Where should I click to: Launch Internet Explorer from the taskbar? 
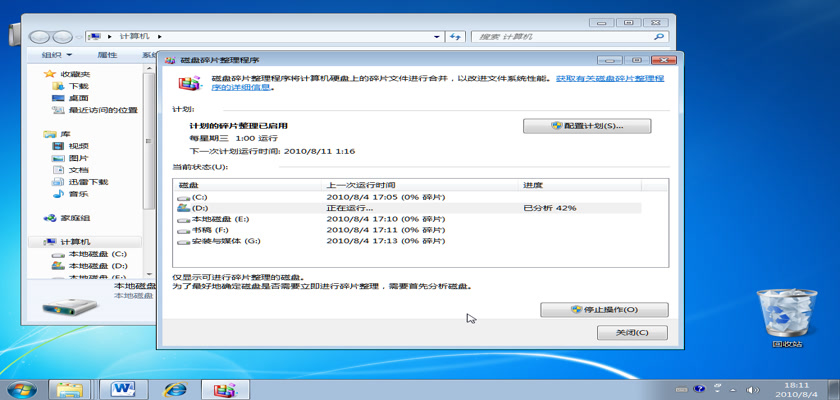point(176,388)
